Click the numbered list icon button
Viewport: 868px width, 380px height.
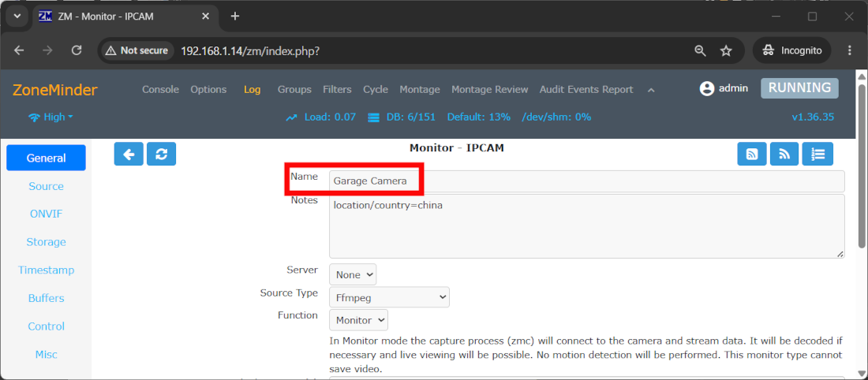click(817, 154)
